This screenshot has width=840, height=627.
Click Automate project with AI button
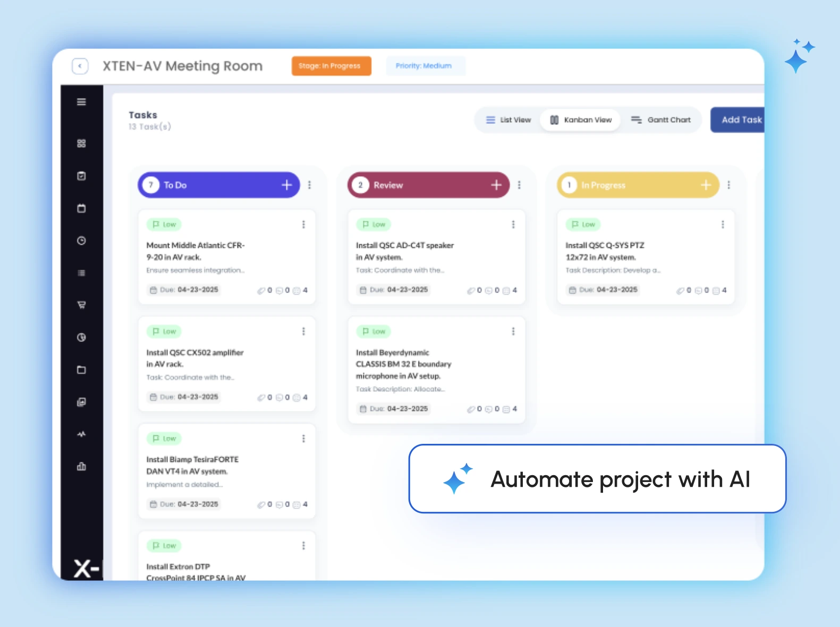coord(597,479)
